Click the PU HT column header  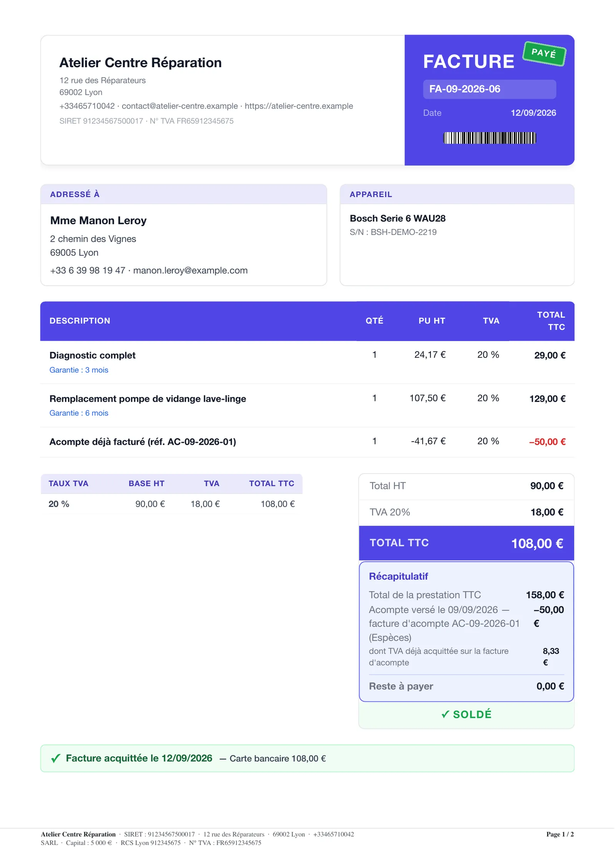pyautogui.click(x=432, y=321)
